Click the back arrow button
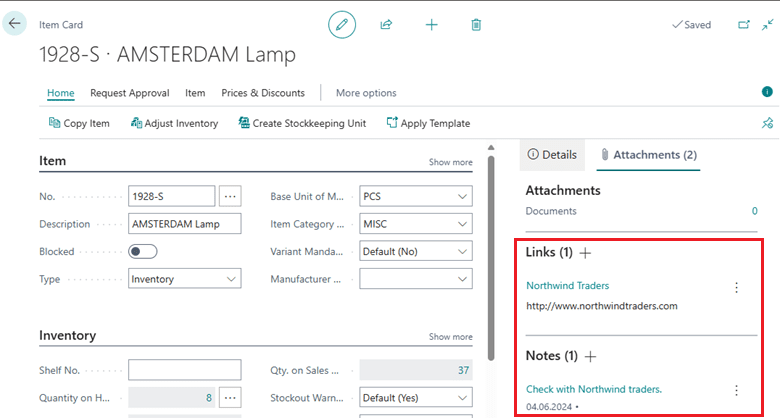 point(15,24)
